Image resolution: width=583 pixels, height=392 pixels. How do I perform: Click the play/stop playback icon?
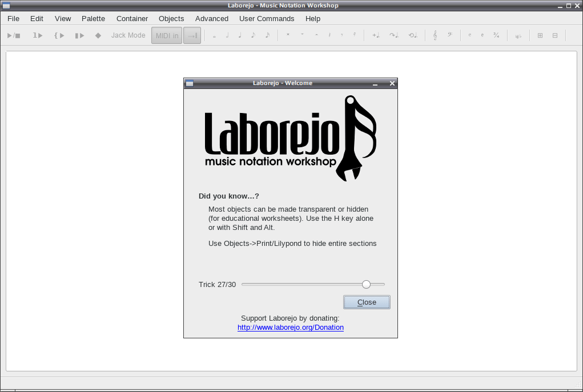(x=14, y=36)
